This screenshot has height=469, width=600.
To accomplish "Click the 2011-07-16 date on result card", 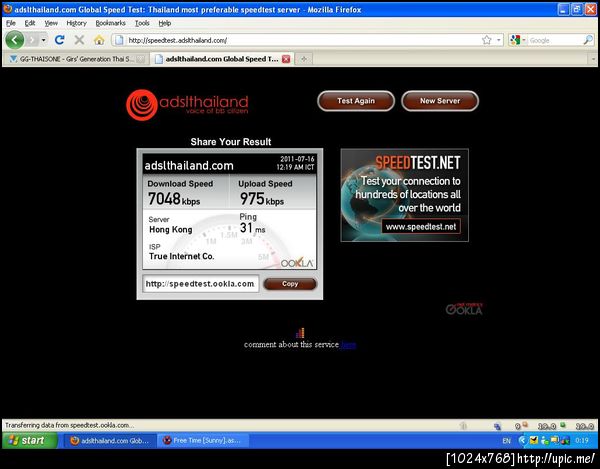I will [x=297, y=159].
